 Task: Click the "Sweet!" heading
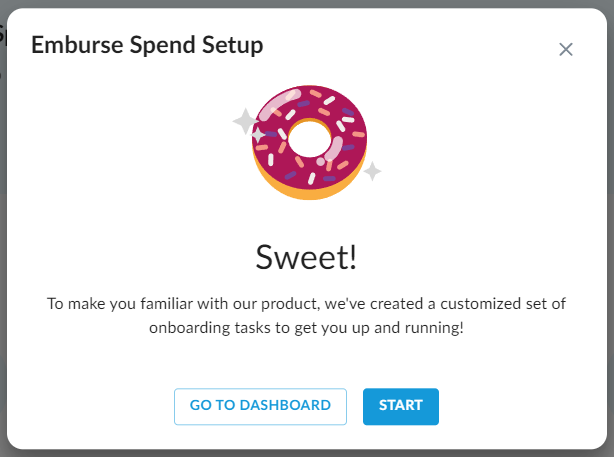(306, 257)
